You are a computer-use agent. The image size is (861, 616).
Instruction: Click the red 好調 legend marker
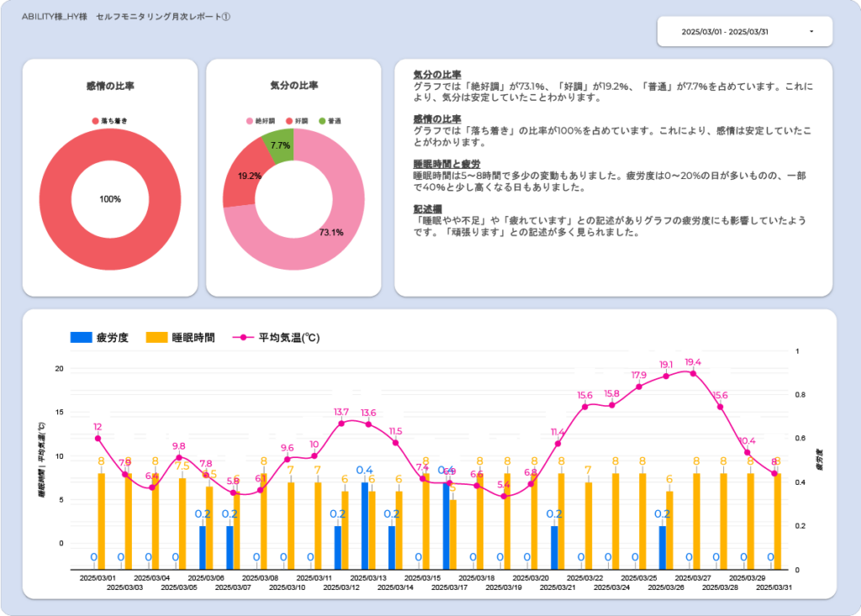[x=289, y=121]
